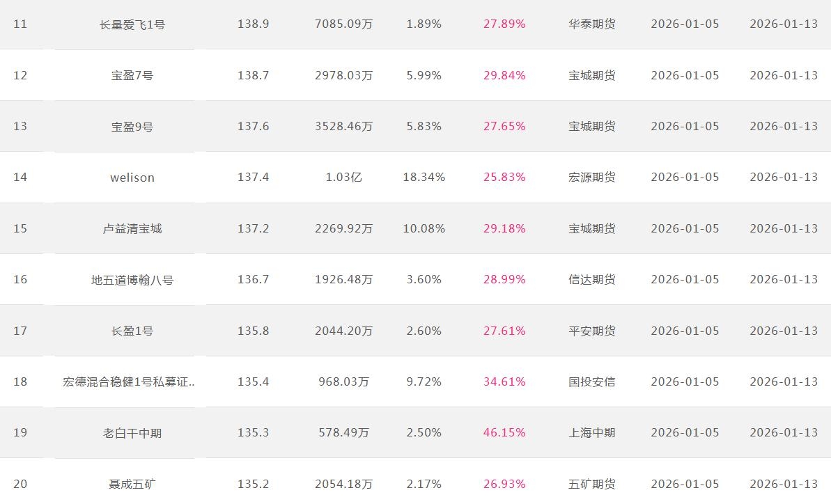Select the welison account name

tap(132, 178)
